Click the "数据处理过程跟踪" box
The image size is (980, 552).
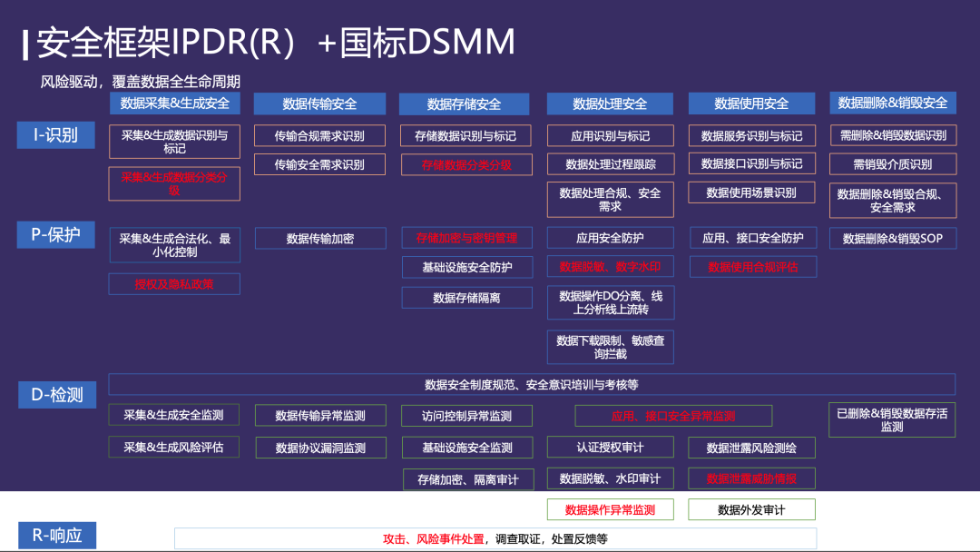click(x=611, y=163)
